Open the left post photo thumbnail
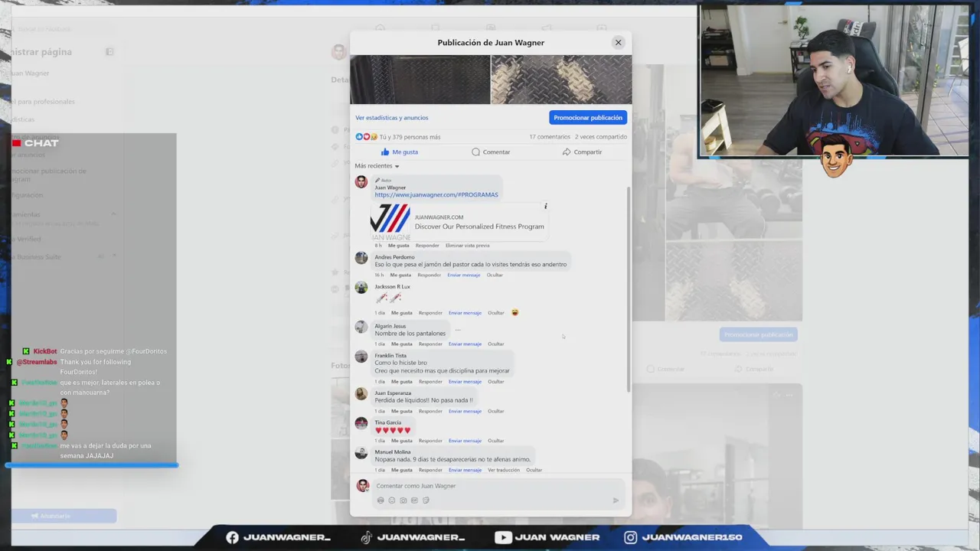This screenshot has width=980, height=551. click(420, 80)
